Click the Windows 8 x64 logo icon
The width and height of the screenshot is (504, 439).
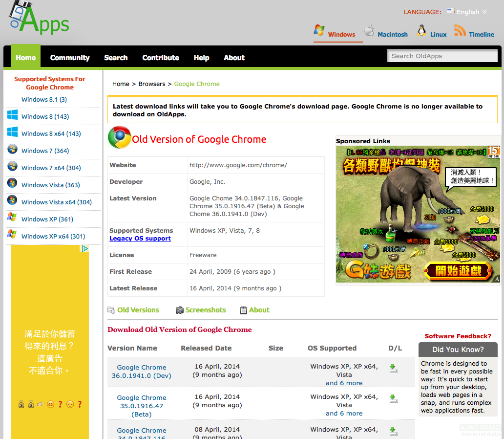point(13,132)
